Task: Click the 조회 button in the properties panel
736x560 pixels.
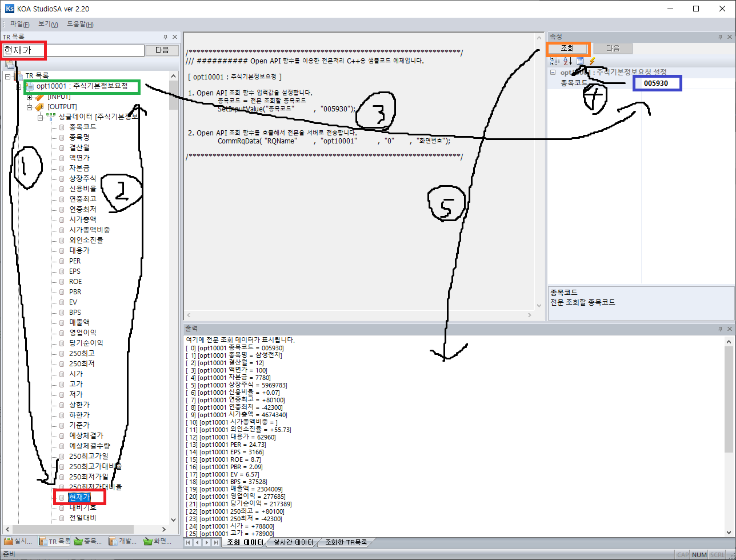Action: click(x=568, y=48)
